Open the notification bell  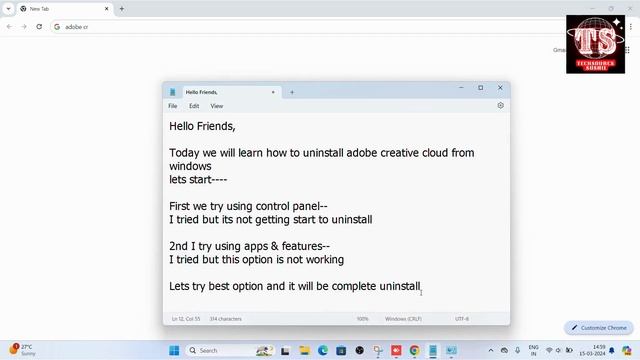click(612, 350)
